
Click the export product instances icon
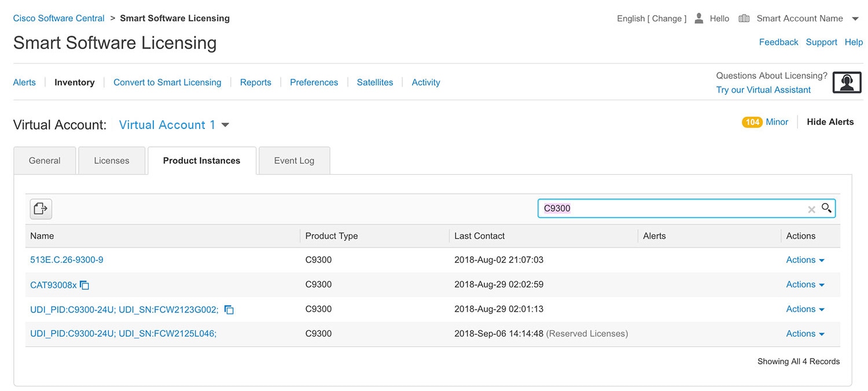(x=41, y=209)
